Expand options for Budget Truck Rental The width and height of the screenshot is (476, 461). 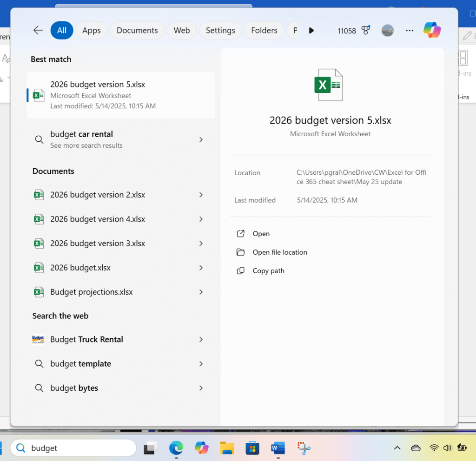(201, 339)
